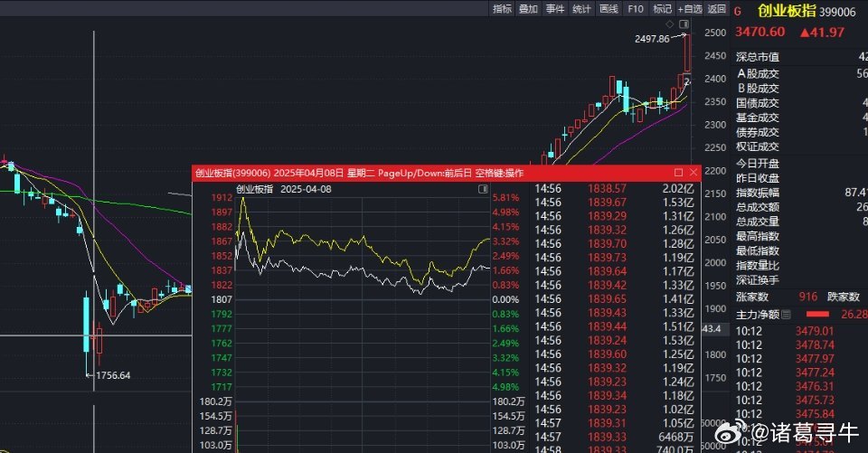The width and height of the screenshot is (868, 453).
Task: Click the 0.00% baseline axis label
Action: pyautogui.click(x=506, y=299)
